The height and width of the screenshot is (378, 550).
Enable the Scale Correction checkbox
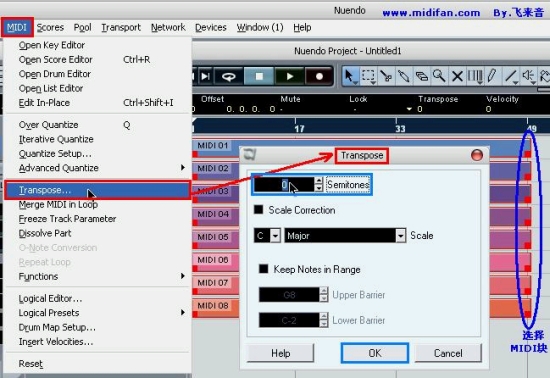tap(259, 210)
